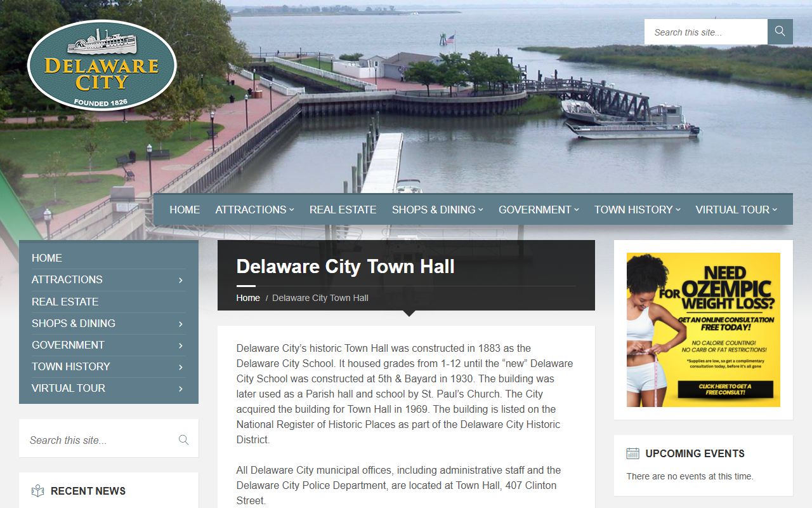
Task: Open SHOPS & DINING in the top navigation
Action: point(433,210)
